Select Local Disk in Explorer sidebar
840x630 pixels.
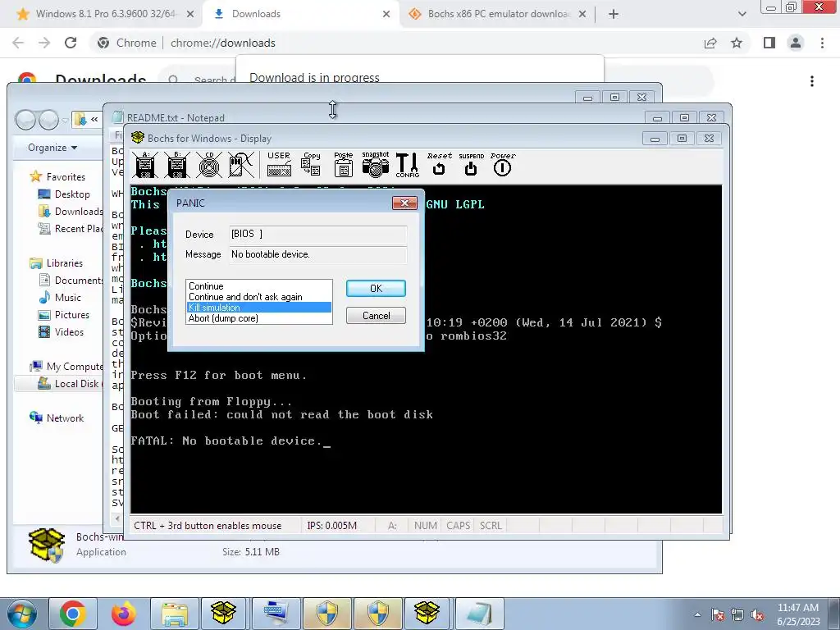click(71, 384)
